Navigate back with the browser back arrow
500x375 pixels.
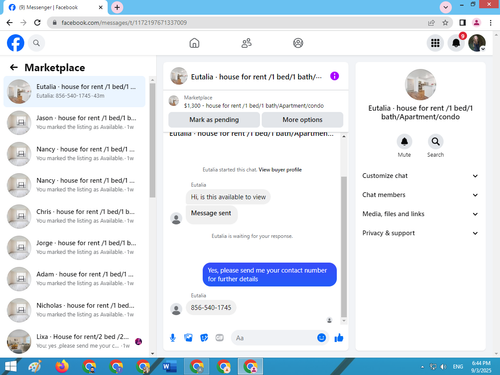coord(10,23)
